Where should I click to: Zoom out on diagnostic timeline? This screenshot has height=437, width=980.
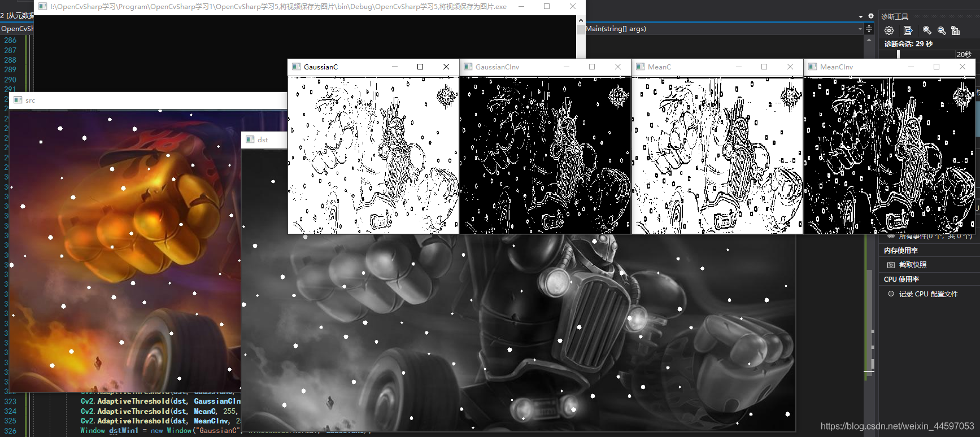942,30
